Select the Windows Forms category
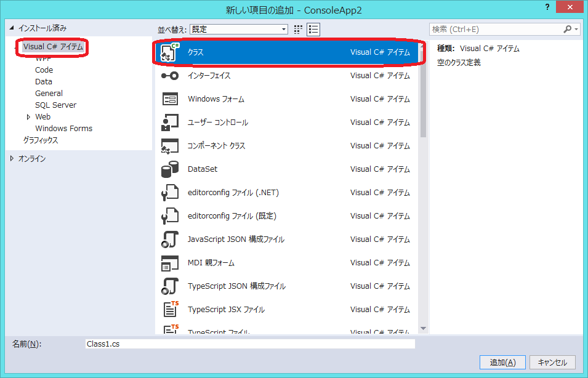The height and width of the screenshot is (378, 588). (64, 128)
